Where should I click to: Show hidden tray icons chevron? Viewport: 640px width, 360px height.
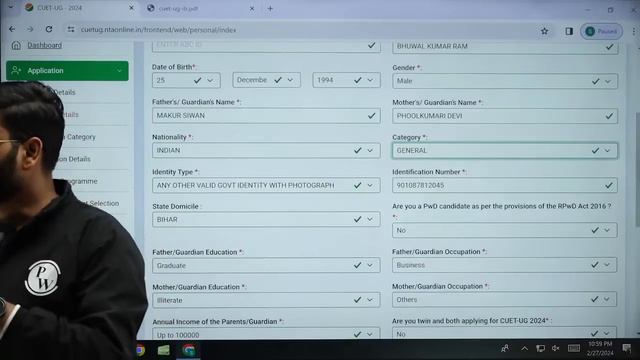[x=524, y=349]
